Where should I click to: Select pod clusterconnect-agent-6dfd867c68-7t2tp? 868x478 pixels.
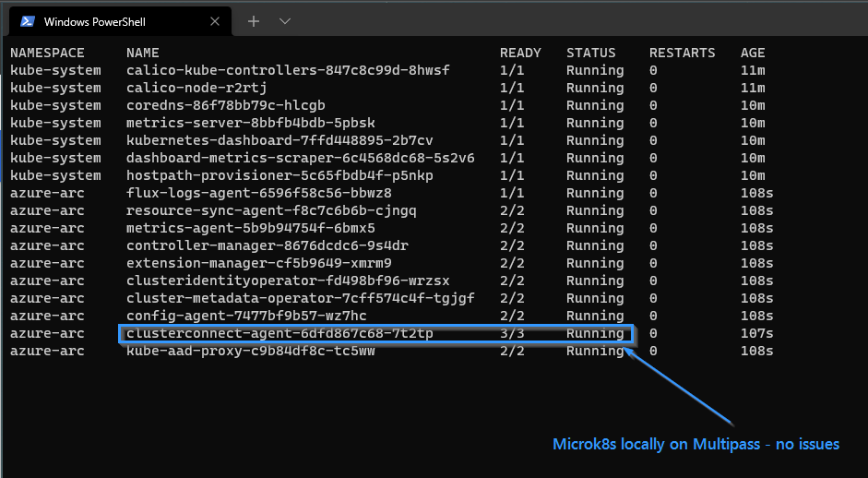[279, 333]
